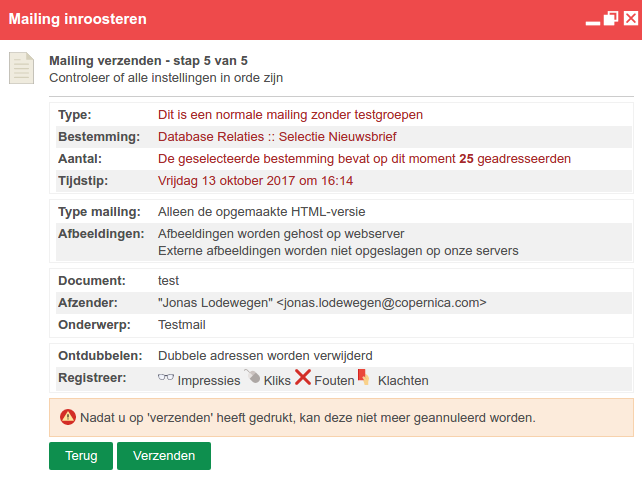Click the Testmail subject value
Viewport: 642px width, 483px height.
point(182,325)
